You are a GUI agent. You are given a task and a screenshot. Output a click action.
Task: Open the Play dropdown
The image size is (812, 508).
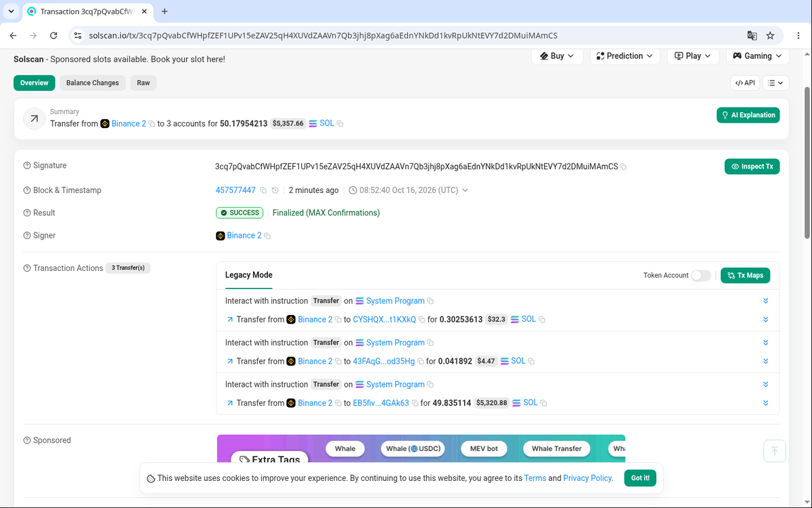click(x=693, y=56)
